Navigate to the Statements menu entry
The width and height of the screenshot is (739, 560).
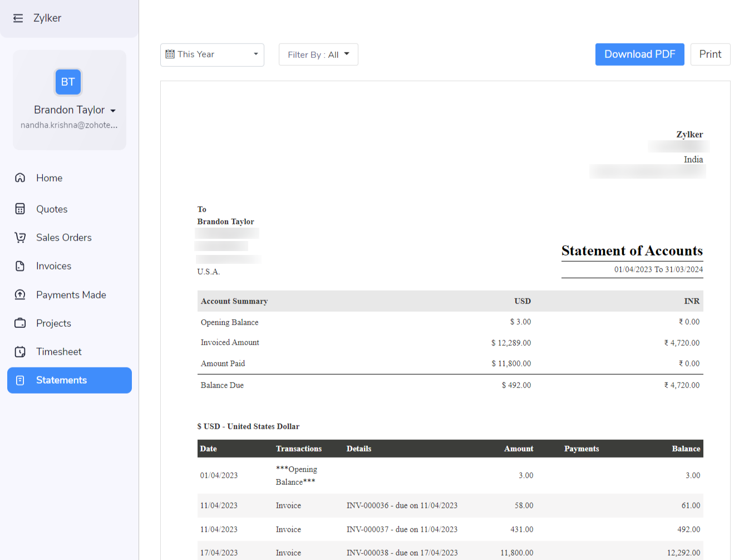61,380
